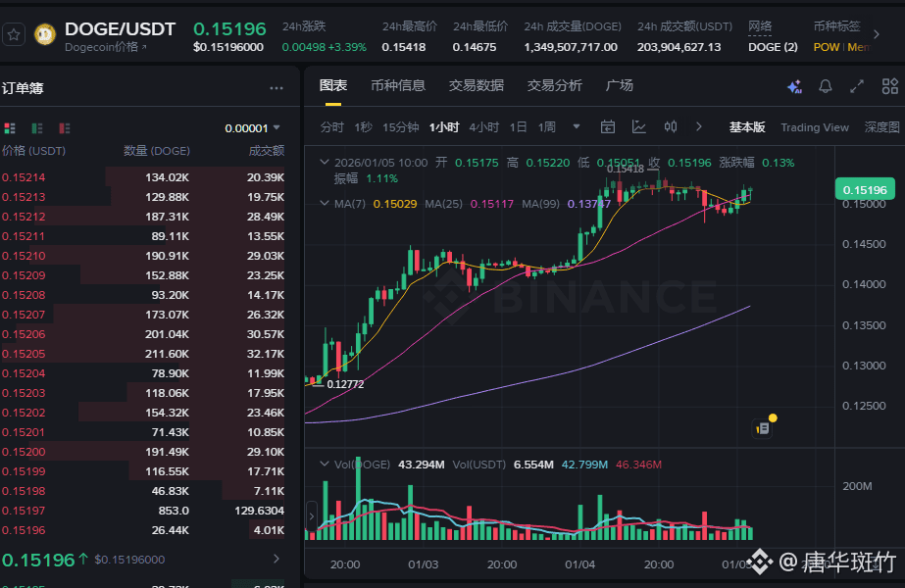
Task: Click current price tag 0.15196 on axis
Action: coord(865,190)
